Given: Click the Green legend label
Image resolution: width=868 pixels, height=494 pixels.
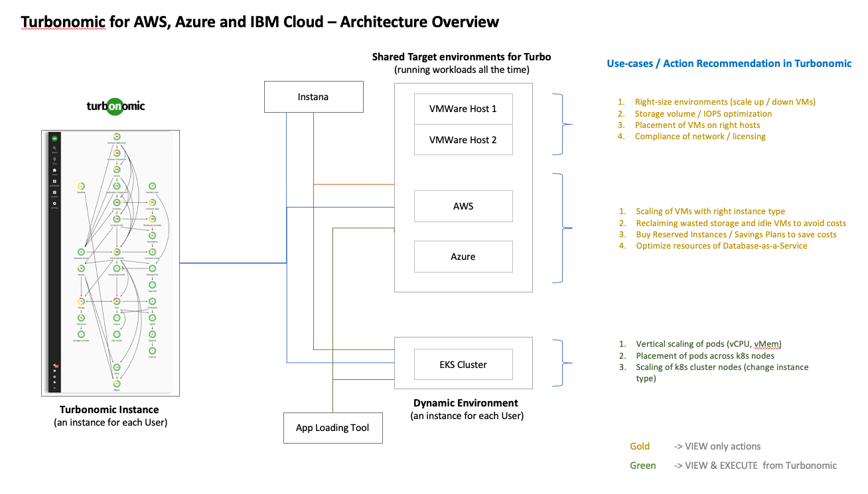Looking at the screenshot, I should 643,465.
